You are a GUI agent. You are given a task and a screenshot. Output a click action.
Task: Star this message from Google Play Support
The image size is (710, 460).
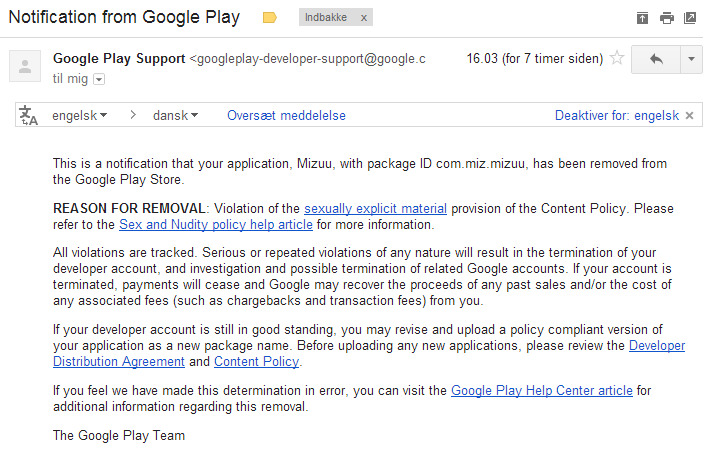(617, 58)
